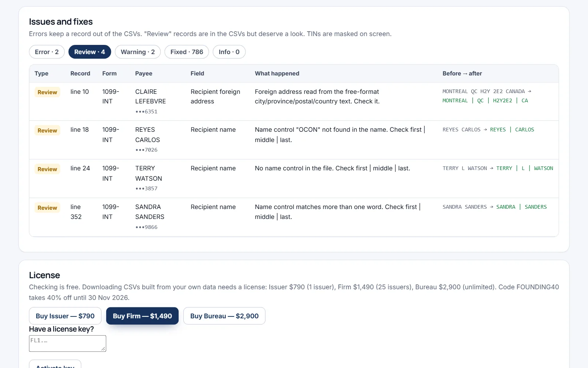The height and width of the screenshot is (368, 588).
Task: Click the Buy Issuer — $790 button
Action: click(x=65, y=316)
